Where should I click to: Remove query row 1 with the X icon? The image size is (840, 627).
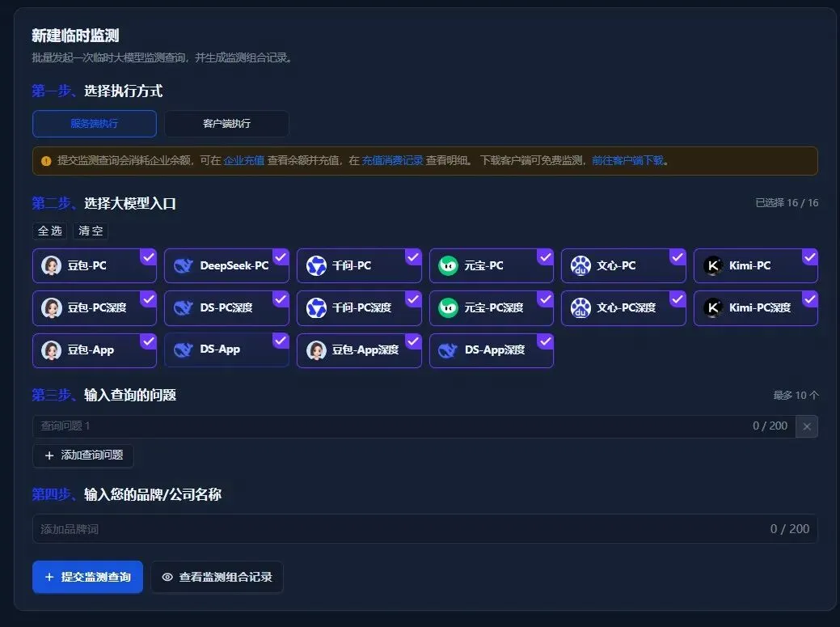(x=807, y=426)
